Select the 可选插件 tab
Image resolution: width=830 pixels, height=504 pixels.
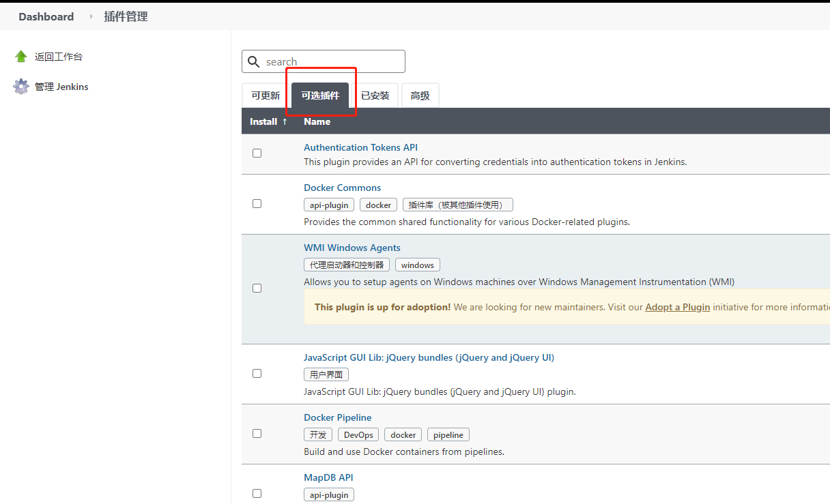tap(320, 95)
